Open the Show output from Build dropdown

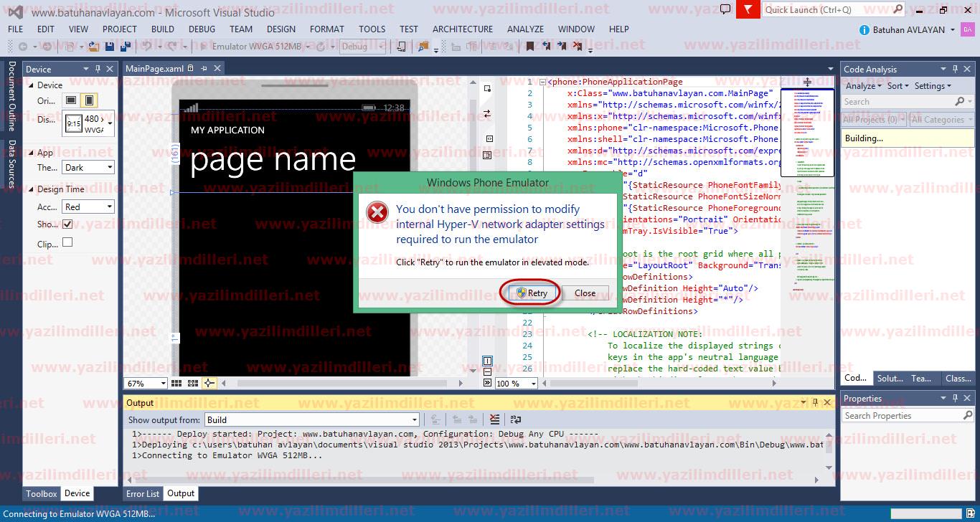click(x=312, y=419)
